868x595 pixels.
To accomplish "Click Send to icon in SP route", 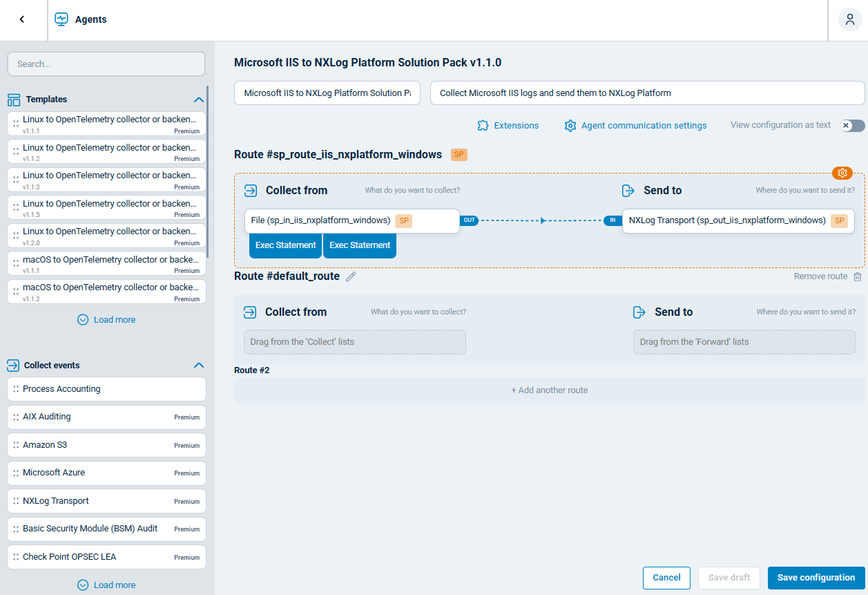I will pyautogui.click(x=628, y=191).
